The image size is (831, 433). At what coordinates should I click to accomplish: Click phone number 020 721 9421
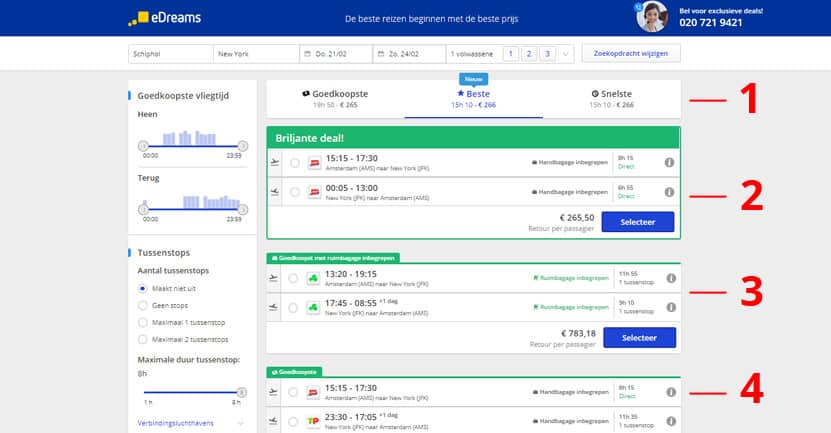(711, 23)
